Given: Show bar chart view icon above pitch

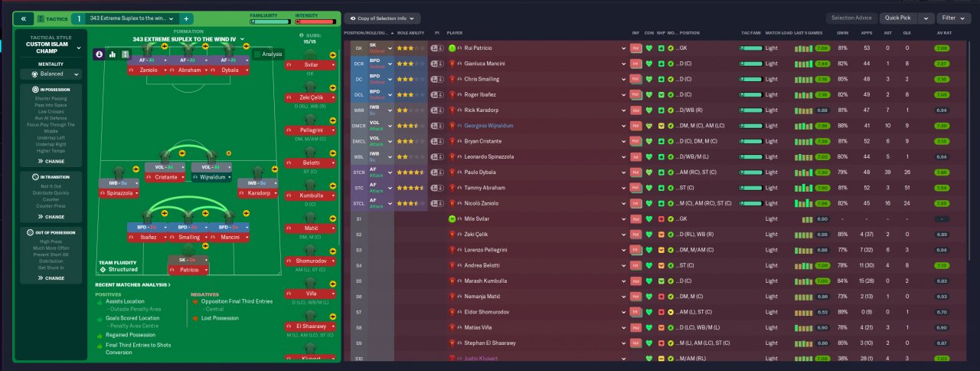Looking at the screenshot, I should click(x=113, y=54).
